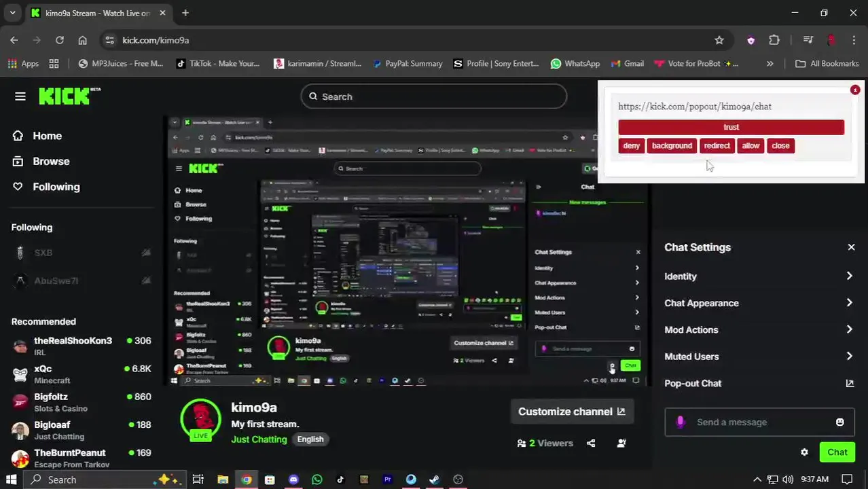Click the deny button
Viewport: 868px width, 489px height.
coord(631,145)
